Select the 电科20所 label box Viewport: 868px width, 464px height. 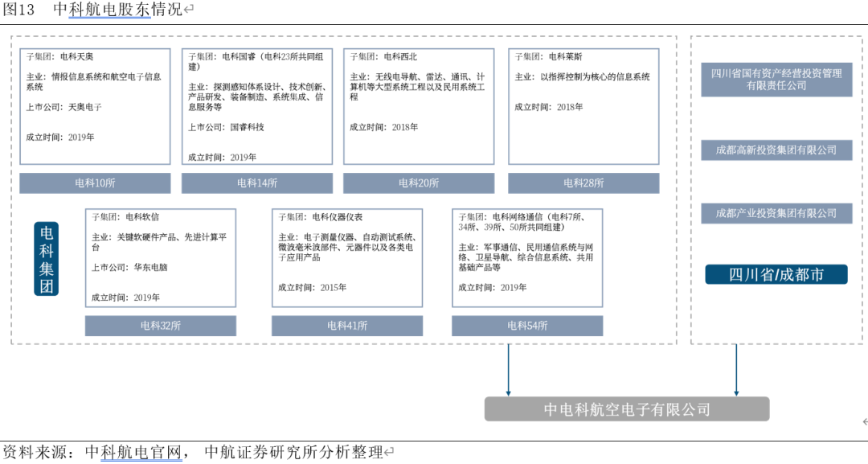click(419, 183)
